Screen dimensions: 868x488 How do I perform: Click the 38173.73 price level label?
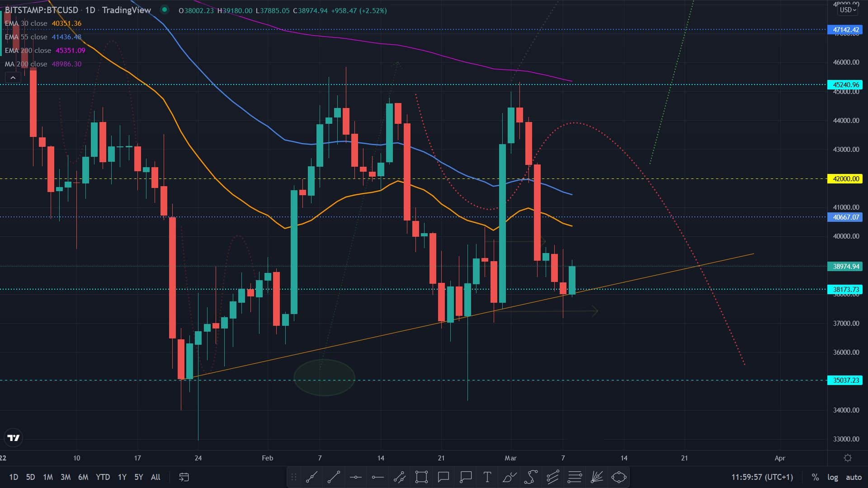[x=845, y=290]
